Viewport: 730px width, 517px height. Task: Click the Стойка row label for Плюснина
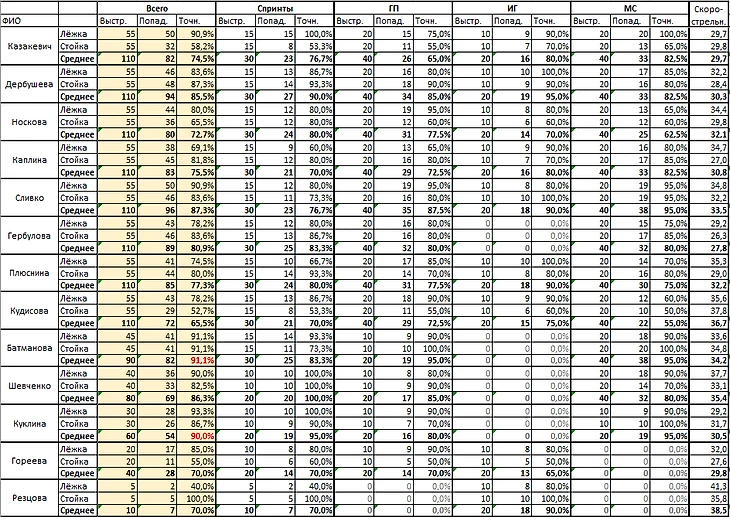pos(78,273)
